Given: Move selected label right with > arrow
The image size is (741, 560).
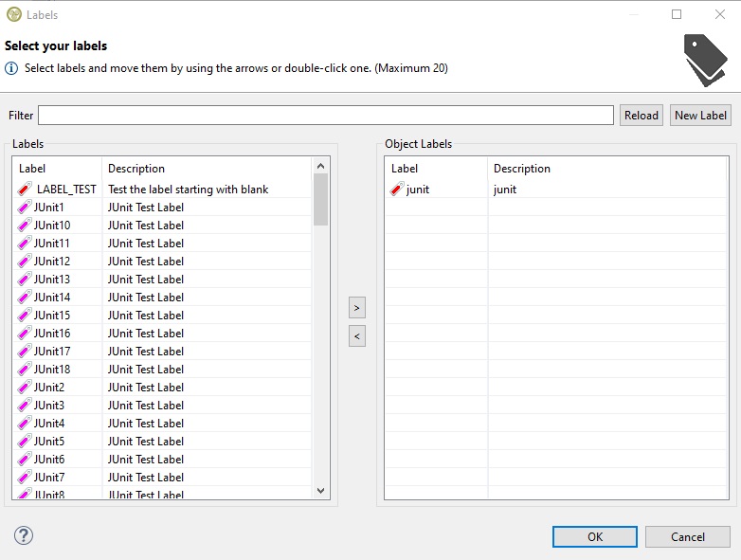Looking at the screenshot, I should [x=357, y=308].
